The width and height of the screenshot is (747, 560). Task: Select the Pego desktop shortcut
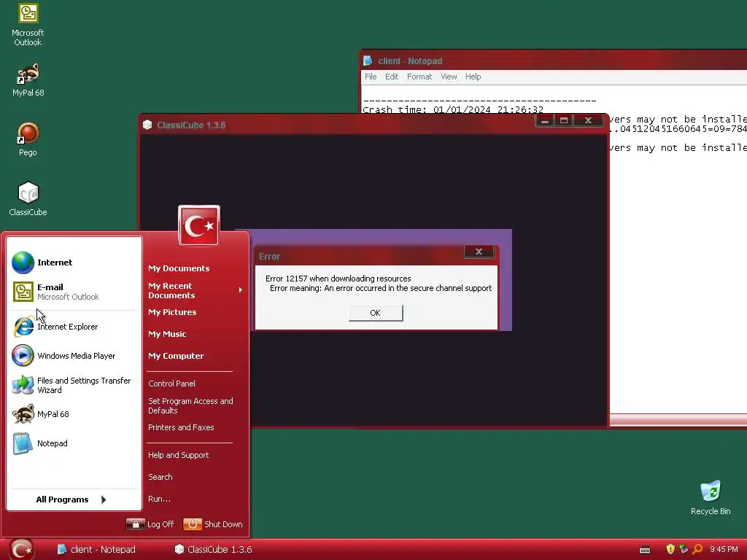point(28,139)
